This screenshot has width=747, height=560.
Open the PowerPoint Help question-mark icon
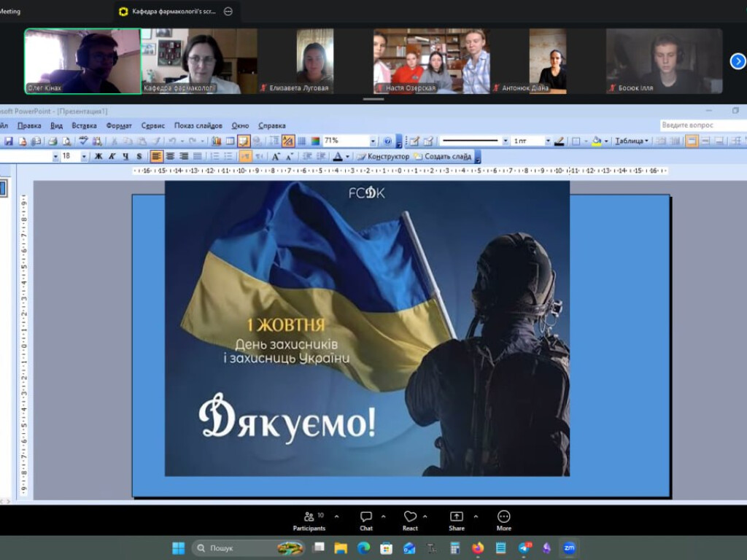pyautogui.click(x=387, y=141)
